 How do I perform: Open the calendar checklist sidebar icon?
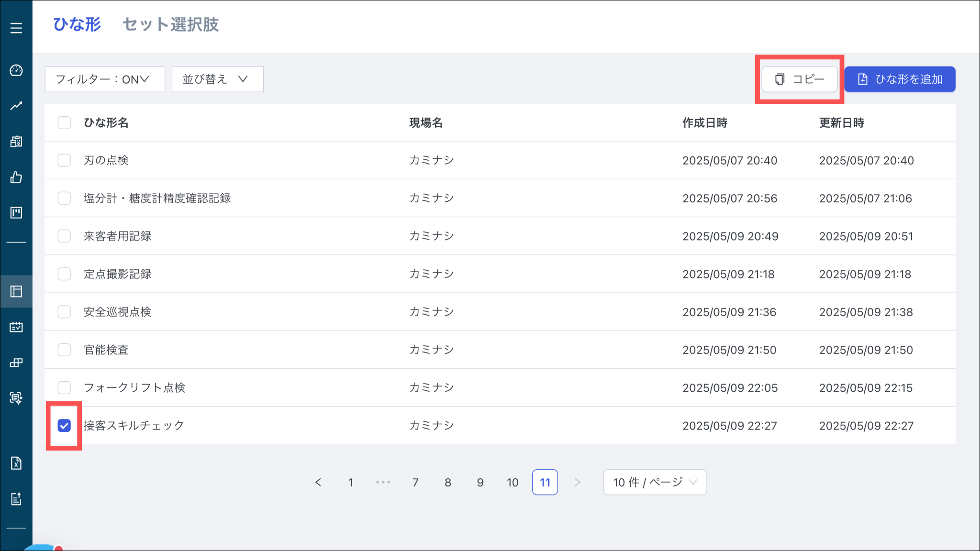(16, 327)
